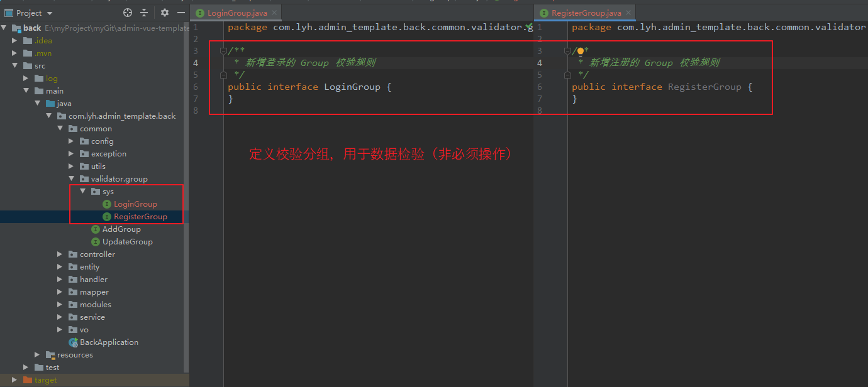
Task: Expand the config package
Action: click(71, 141)
